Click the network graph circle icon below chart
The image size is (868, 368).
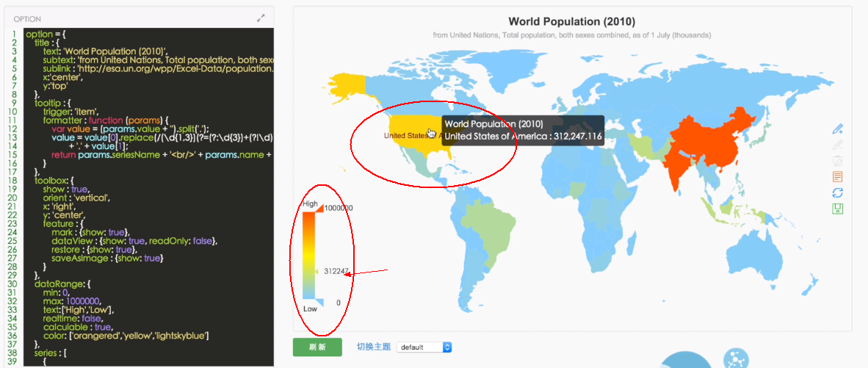coord(737,358)
